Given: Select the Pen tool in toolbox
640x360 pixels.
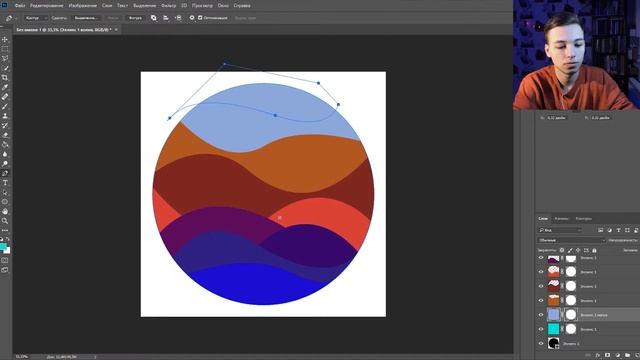Looking at the screenshot, I should click(5, 173).
